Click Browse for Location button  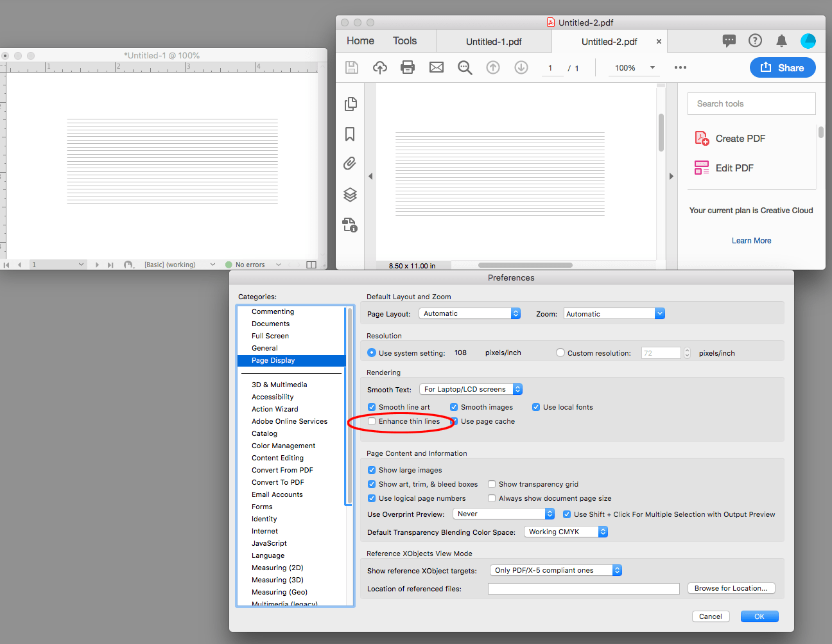tap(731, 588)
